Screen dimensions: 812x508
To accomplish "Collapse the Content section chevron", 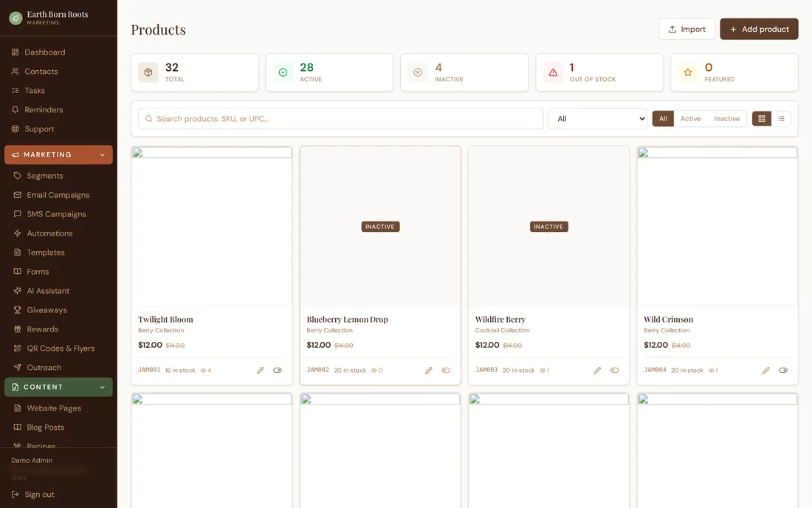I will tap(102, 388).
